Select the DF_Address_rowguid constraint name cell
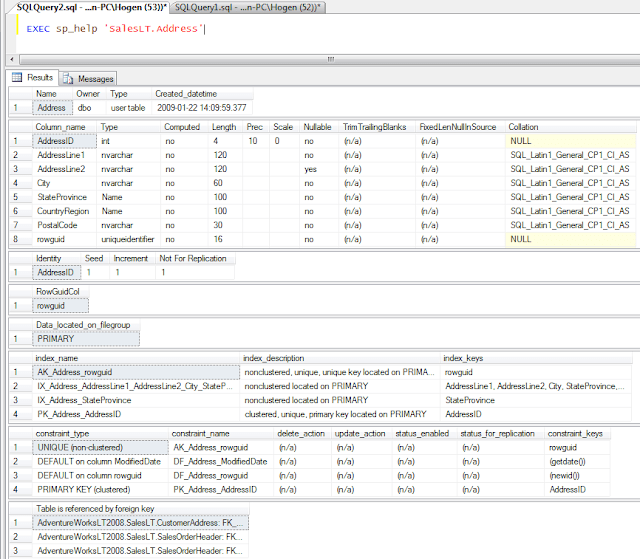This screenshot has width=640, height=559. [x=221, y=475]
